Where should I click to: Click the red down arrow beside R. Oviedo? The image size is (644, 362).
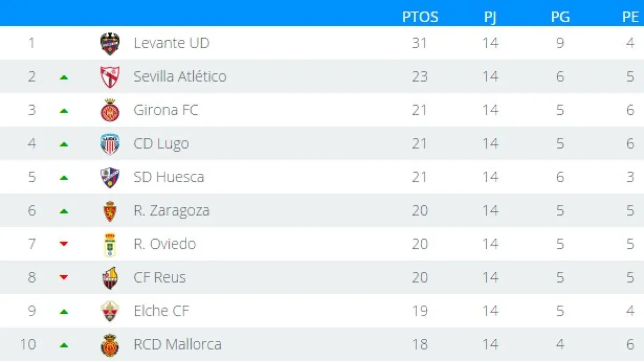[x=64, y=244]
